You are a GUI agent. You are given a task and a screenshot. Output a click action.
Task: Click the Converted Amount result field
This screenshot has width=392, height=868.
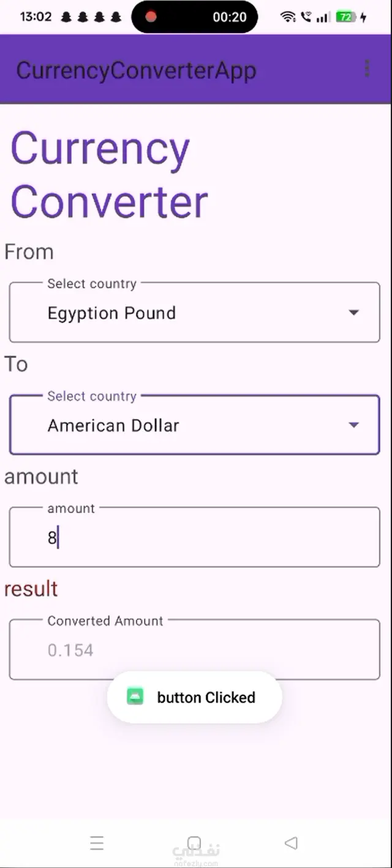point(195,650)
